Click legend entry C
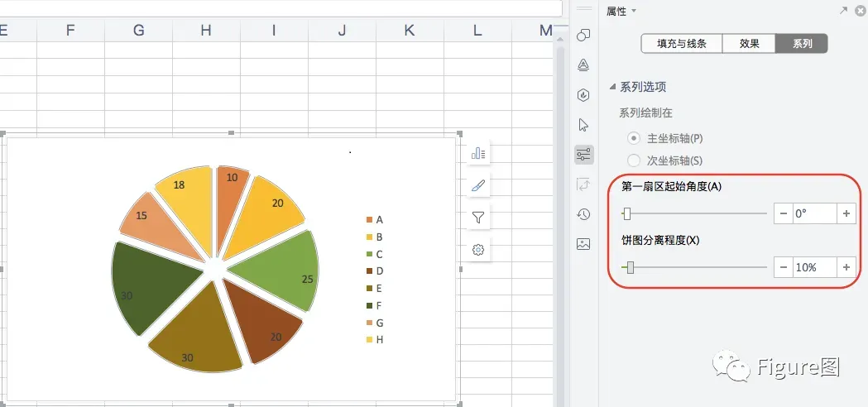This screenshot has width=868, height=407. pyautogui.click(x=375, y=254)
